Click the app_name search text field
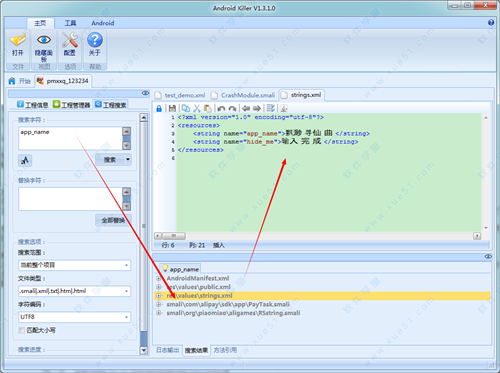The width and height of the screenshot is (500, 373). coord(70,138)
